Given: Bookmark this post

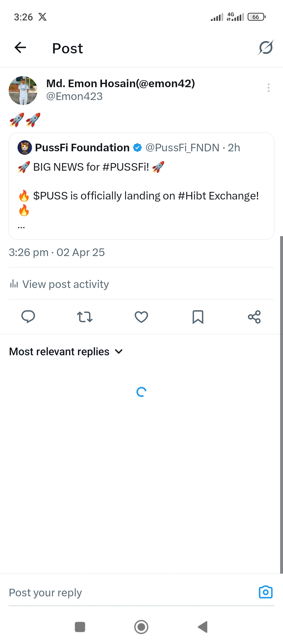Looking at the screenshot, I should [198, 317].
